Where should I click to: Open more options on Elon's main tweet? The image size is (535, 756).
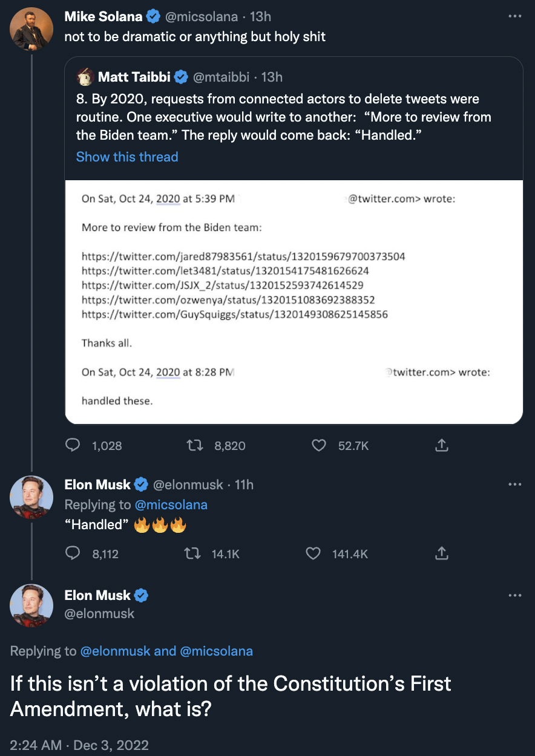[x=515, y=595]
